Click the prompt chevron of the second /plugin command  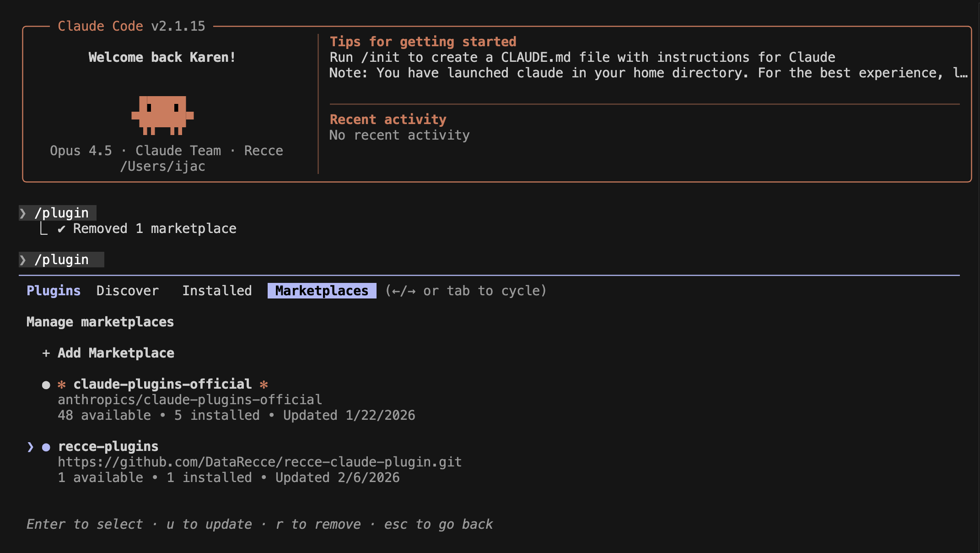click(x=23, y=260)
